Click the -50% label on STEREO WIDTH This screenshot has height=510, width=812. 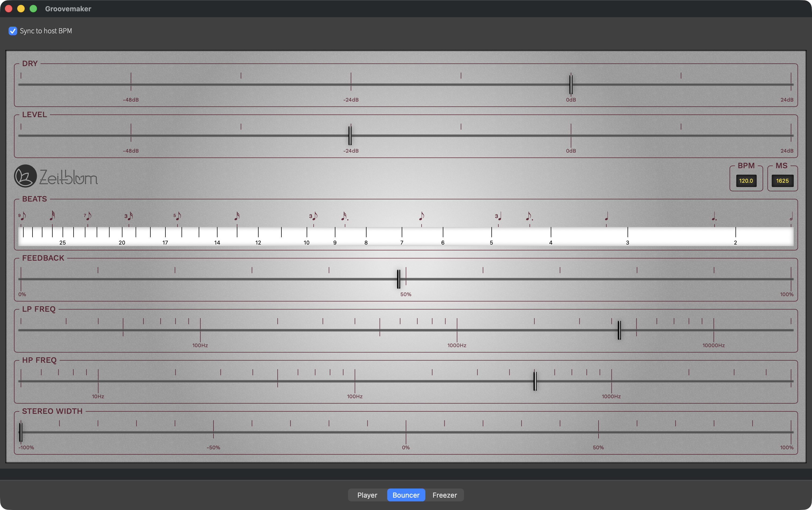click(213, 448)
